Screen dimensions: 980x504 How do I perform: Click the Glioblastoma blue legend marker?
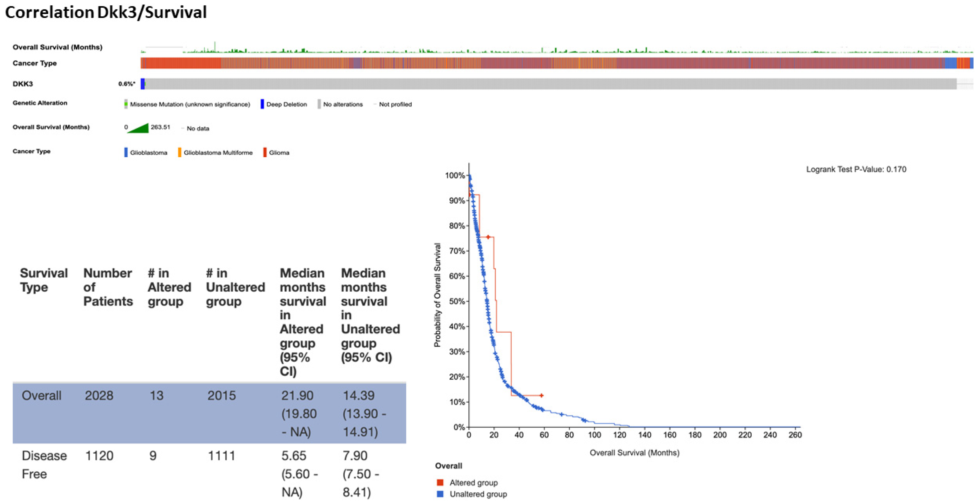point(126,152)
